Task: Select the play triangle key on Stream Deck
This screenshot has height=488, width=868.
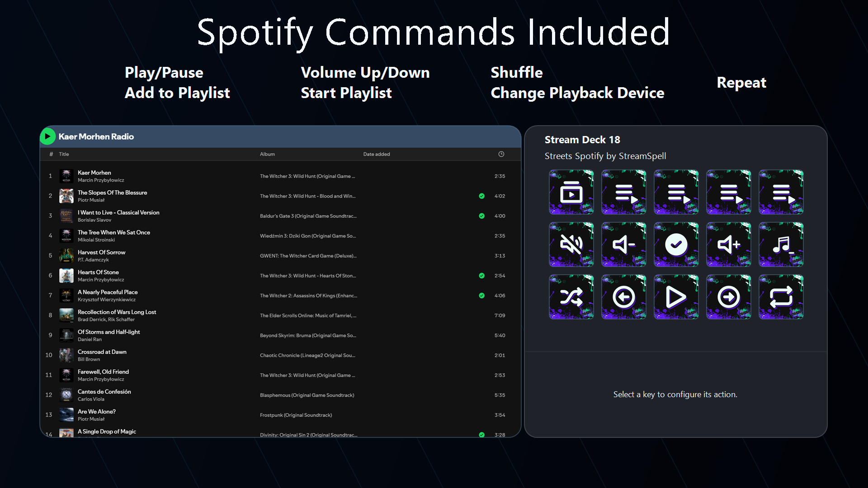Action: coord(676,297)
